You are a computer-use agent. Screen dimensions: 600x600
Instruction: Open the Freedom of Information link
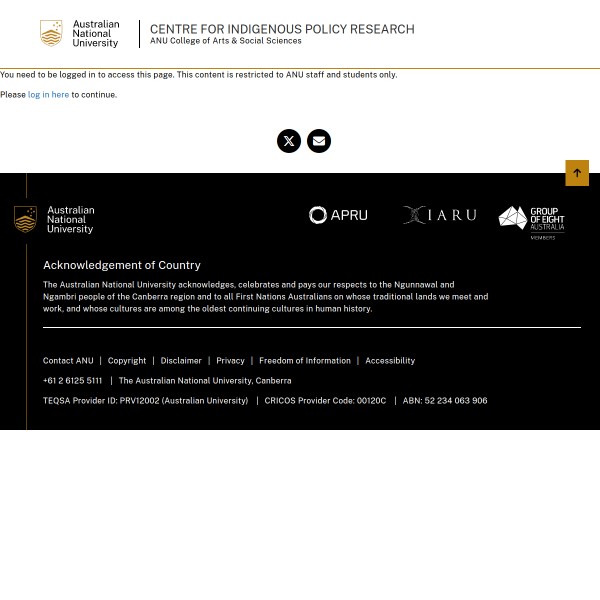click(x=305, y=361)
